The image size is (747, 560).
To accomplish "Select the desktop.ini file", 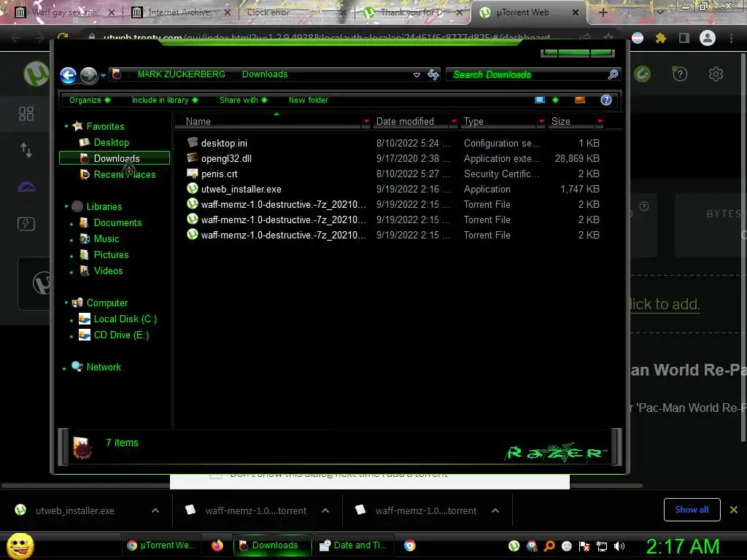I will click(x=224, y=143).
